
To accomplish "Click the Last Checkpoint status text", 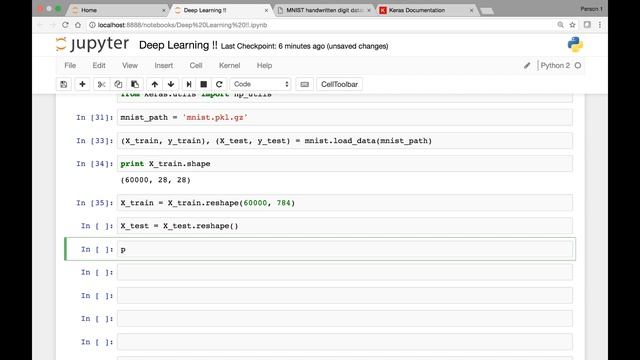I will [x=304, y=46].
